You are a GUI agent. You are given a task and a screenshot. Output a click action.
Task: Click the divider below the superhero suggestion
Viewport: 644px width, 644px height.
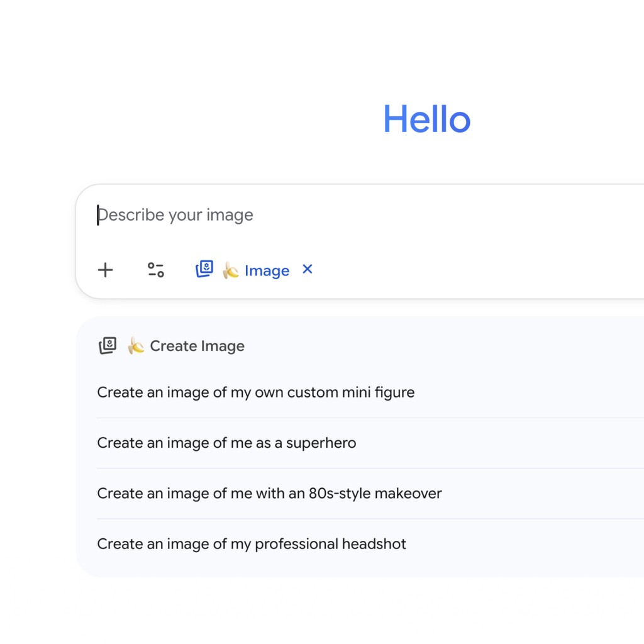[365, 469]
